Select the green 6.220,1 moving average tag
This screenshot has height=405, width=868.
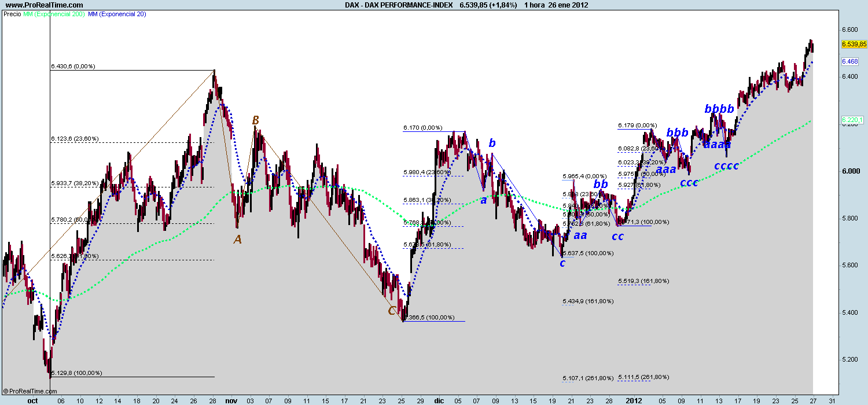click(853, 120)
